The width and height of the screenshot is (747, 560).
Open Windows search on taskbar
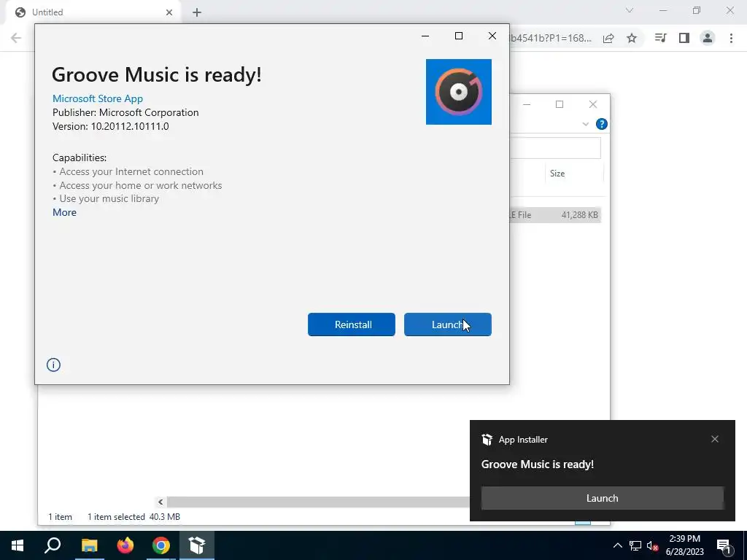53,545
